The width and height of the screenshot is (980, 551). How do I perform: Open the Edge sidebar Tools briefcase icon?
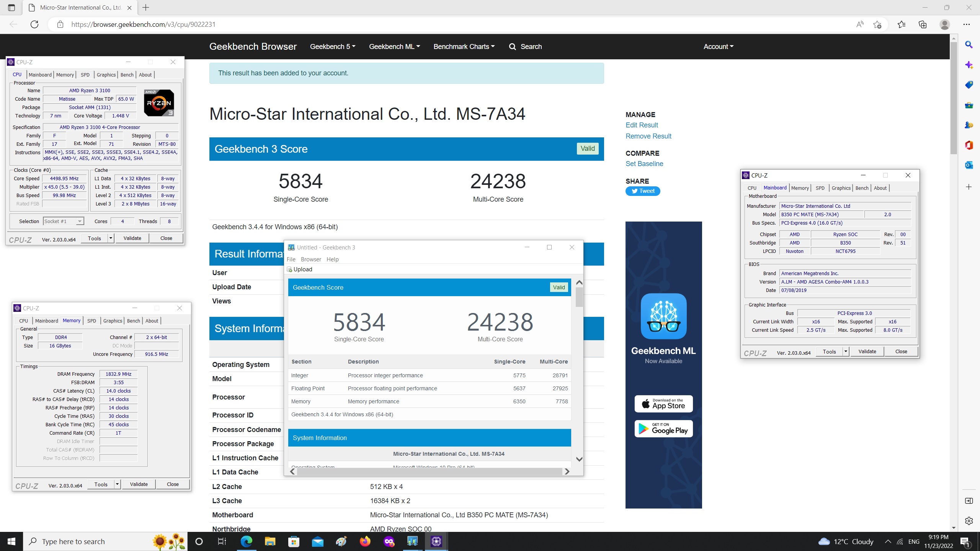[x=969, y=105]
